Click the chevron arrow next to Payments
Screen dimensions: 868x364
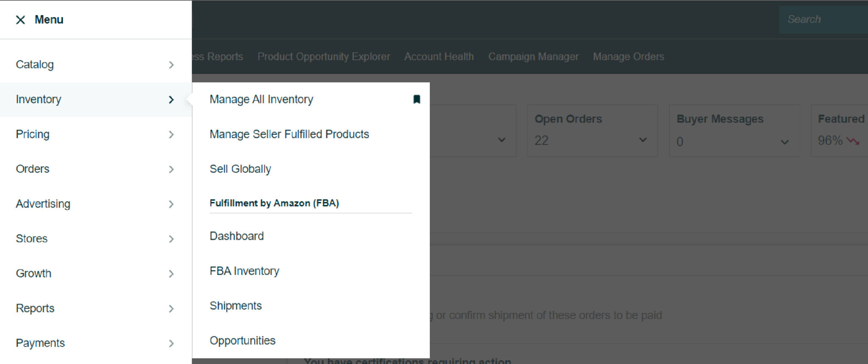pos(171,343)
